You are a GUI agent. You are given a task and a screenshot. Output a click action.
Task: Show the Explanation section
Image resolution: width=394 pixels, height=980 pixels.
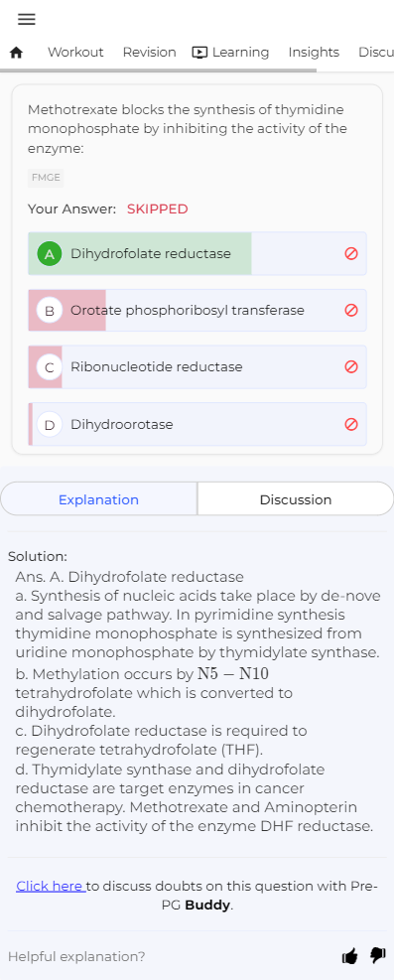pyautogui.click(x=98, y=499)
